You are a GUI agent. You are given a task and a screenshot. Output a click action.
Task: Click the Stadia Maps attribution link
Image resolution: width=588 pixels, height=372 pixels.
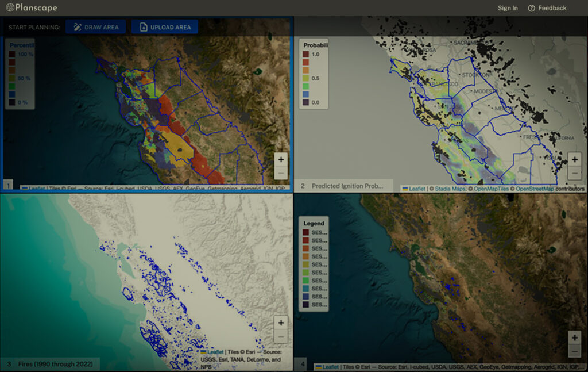click(450, 188)
